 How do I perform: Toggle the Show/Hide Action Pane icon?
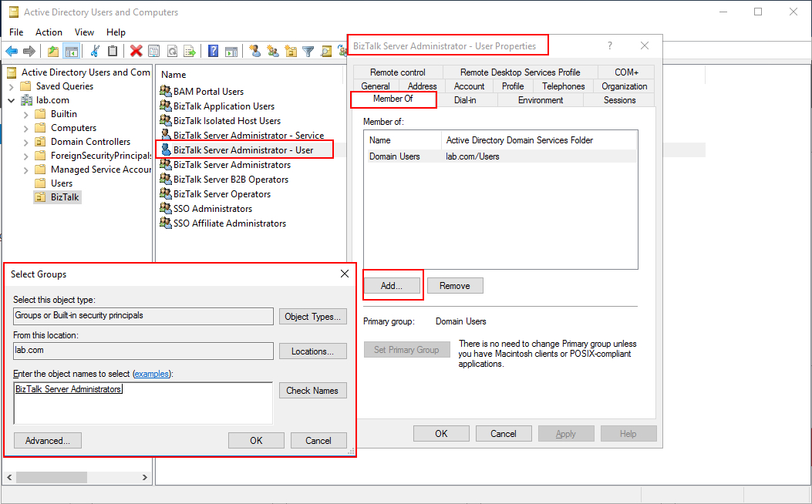pyautogui.click(x=231, y=51)
